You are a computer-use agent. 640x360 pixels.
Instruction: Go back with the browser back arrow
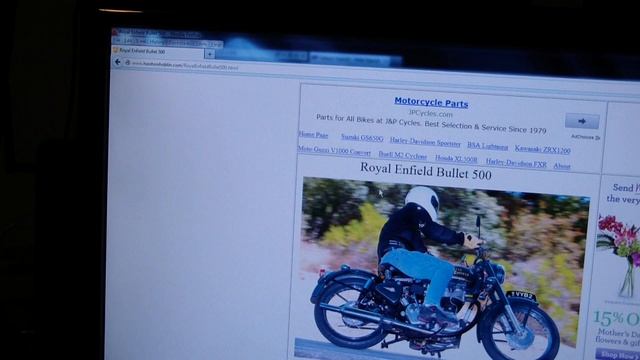[x=118, y=62]
